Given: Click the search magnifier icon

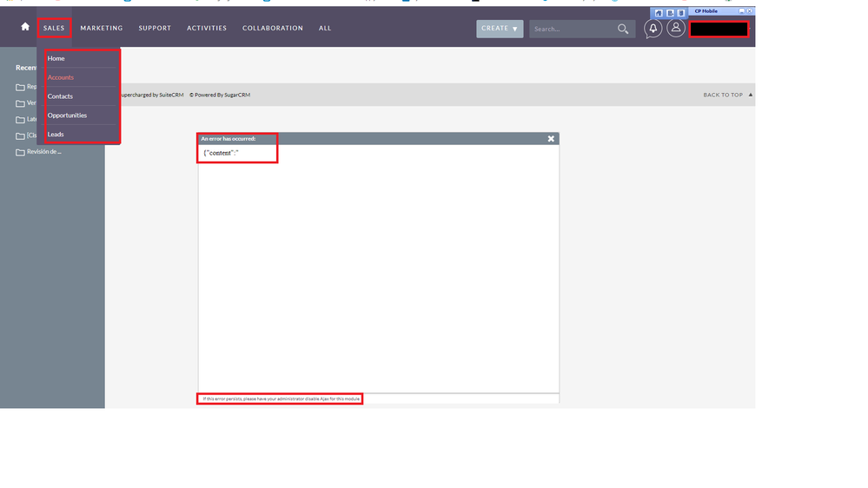Looking at the screenshot, I should tap(623, 29).
